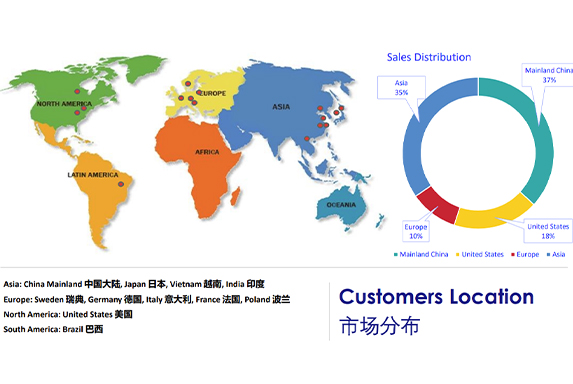Select the Europe 10% callout label

[416, 231]
